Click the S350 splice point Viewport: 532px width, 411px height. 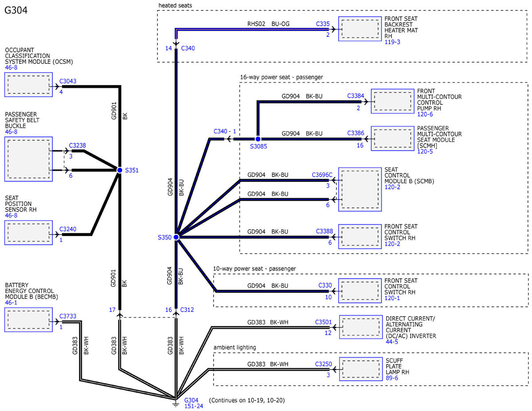[x=176, y=237]
